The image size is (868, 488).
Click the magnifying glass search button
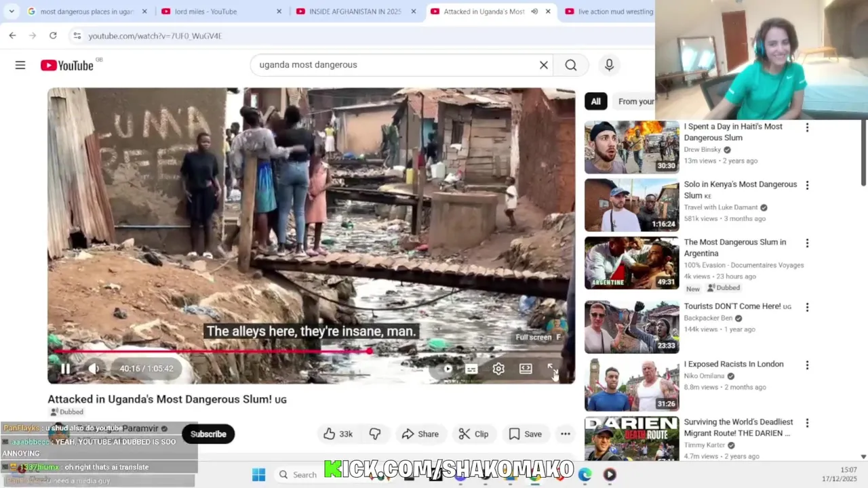click(571, 65)
